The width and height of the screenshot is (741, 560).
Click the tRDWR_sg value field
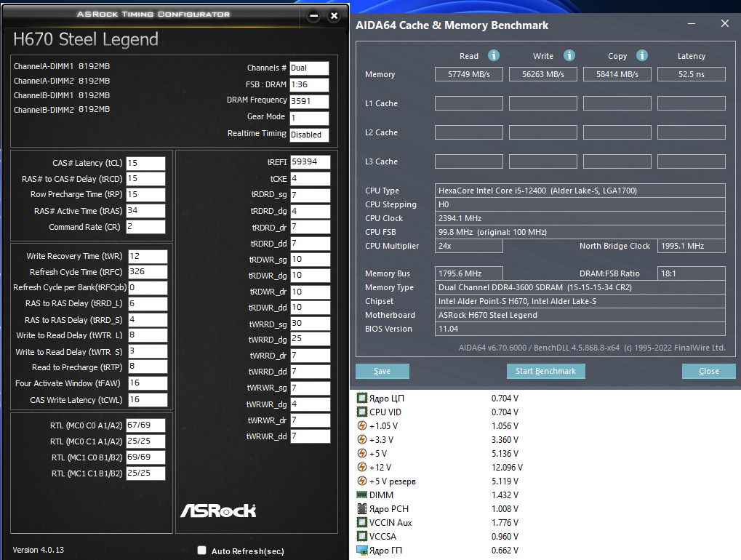(x=310, y=260)
